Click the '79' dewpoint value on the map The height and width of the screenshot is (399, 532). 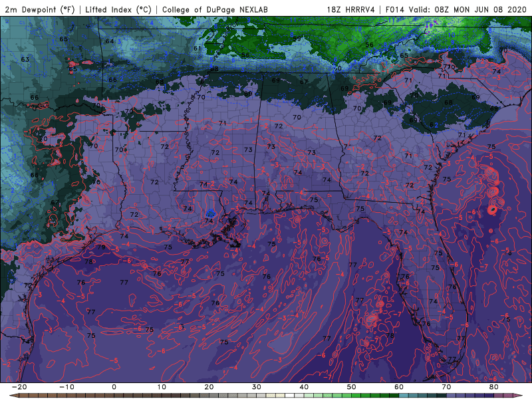[102, 247]
